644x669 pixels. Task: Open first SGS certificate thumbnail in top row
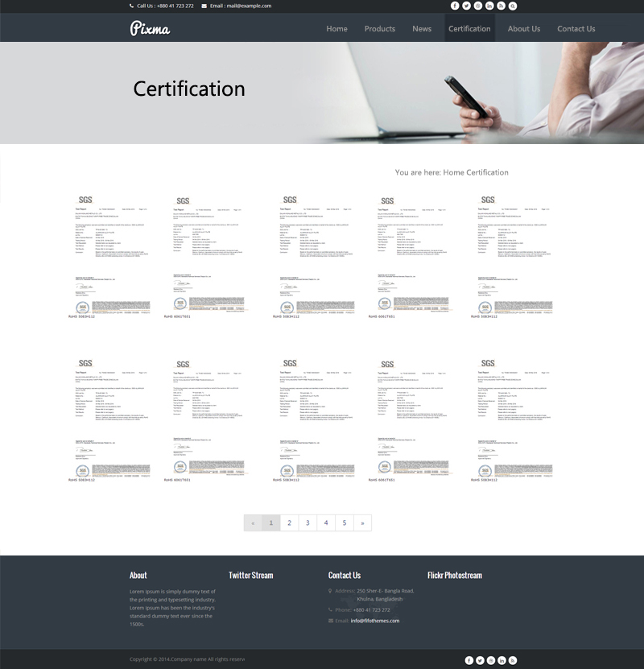click(109, 256)
